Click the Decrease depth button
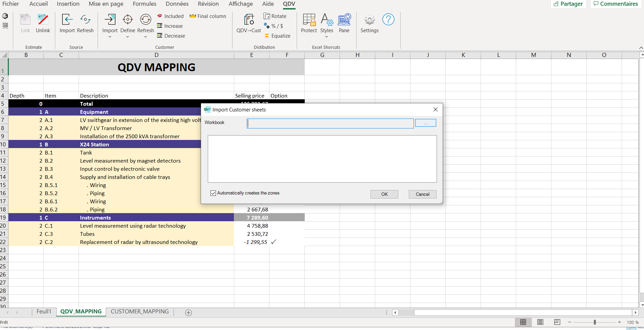The image size is (644, 330). point(171,36)
